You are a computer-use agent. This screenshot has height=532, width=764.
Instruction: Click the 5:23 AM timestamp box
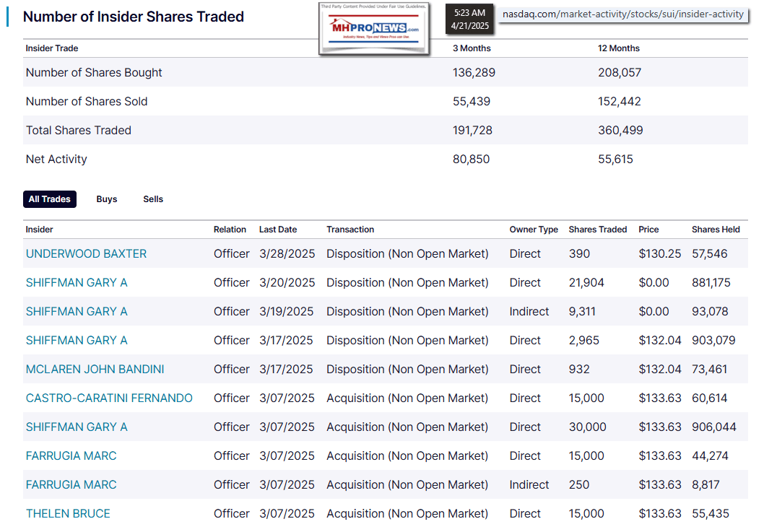tap(469, 19)
